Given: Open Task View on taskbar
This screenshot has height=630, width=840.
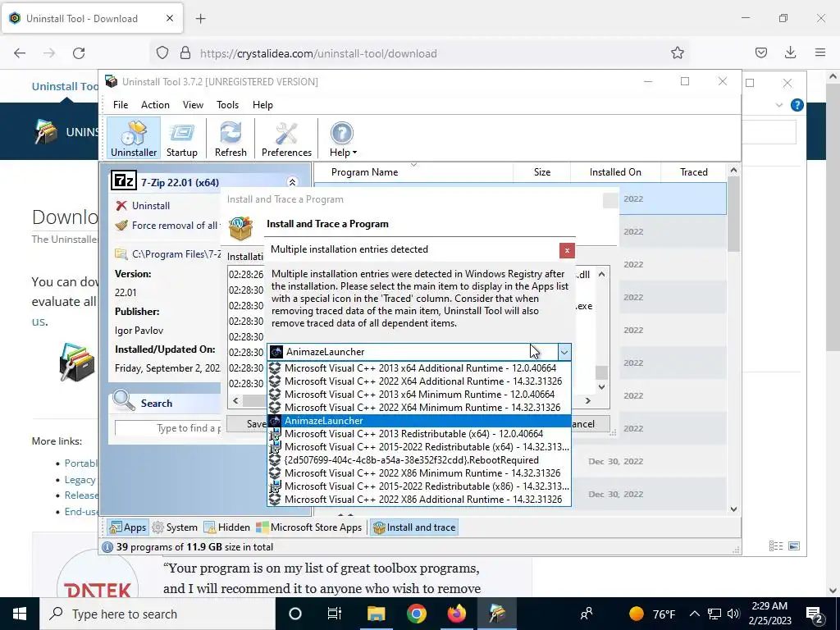Looking at the screenshot, I should coord(335,614).
